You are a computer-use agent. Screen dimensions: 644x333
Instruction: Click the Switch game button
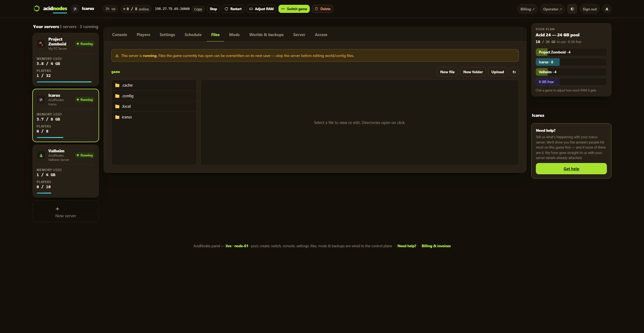(294, 9)
